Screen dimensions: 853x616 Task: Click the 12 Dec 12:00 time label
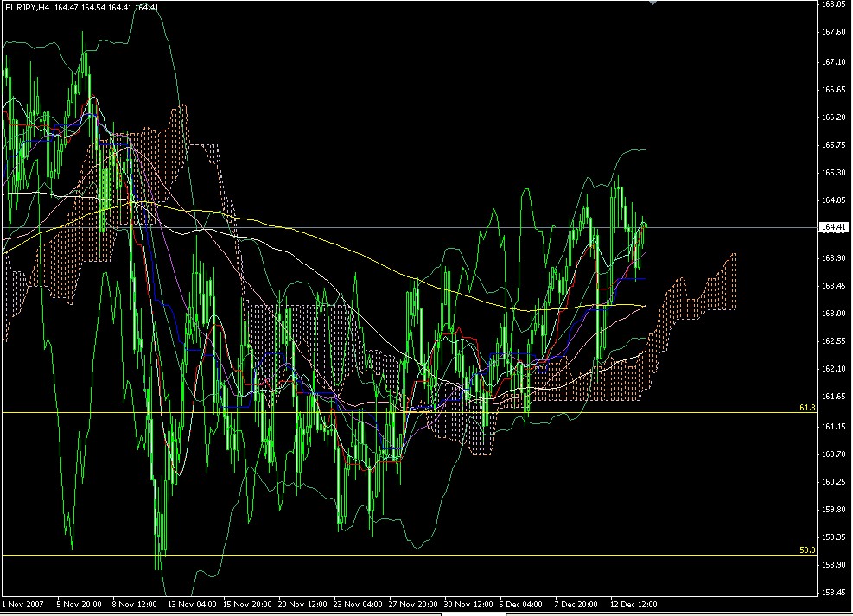click(x=633, y=605)
